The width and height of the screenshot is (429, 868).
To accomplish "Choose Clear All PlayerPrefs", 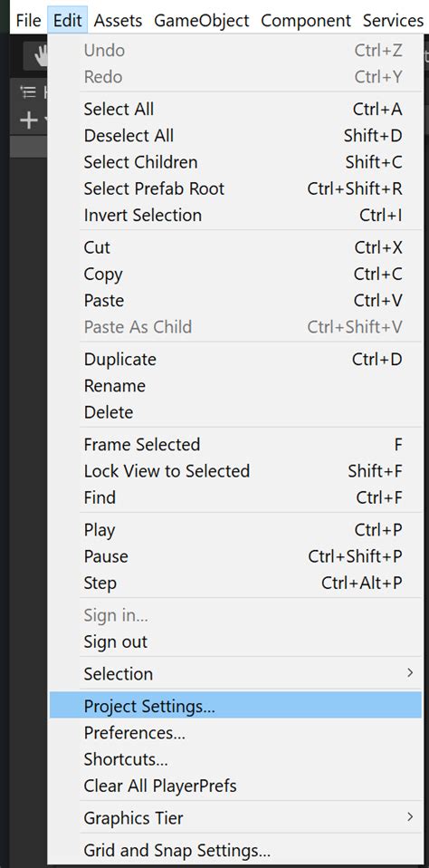I will [x=235, y=786].
